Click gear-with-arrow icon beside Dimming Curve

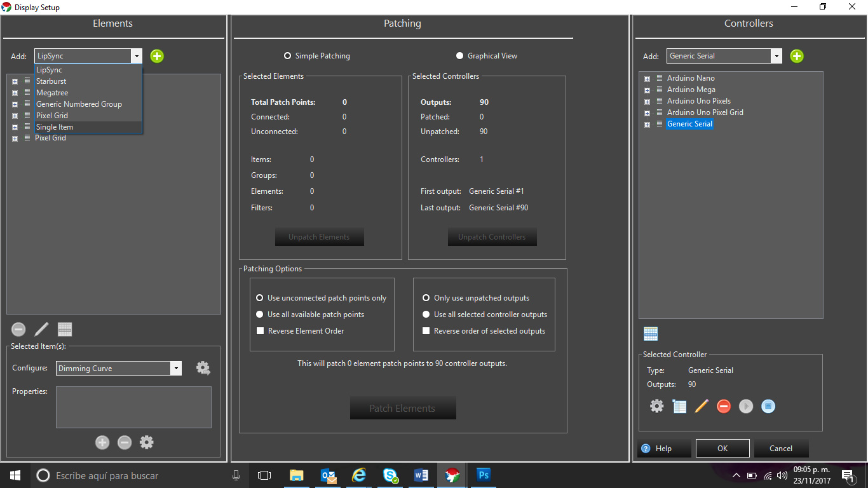pyautogui.click(x=203, y=368)
